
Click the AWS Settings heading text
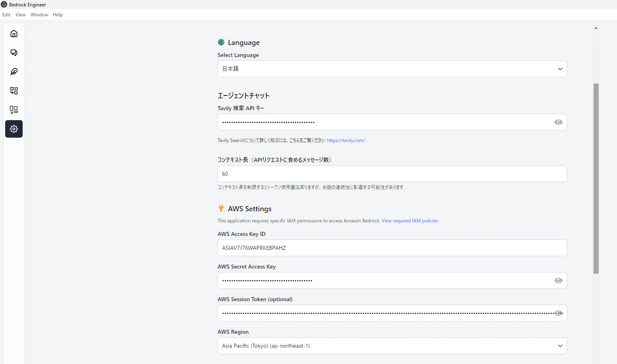250,209
